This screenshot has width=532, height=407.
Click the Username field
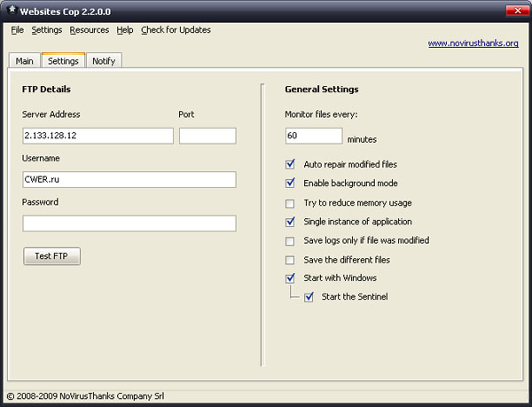tap(129, 180)
